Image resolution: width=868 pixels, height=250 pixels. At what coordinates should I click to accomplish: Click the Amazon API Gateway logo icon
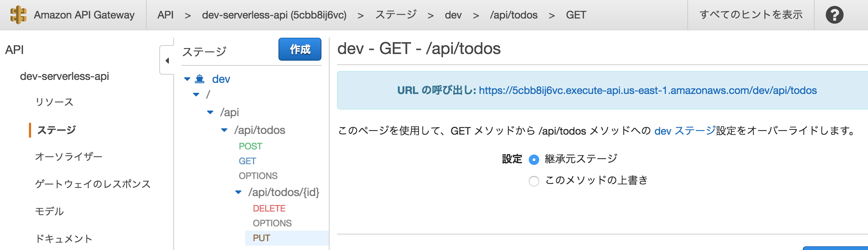[18, 15]
